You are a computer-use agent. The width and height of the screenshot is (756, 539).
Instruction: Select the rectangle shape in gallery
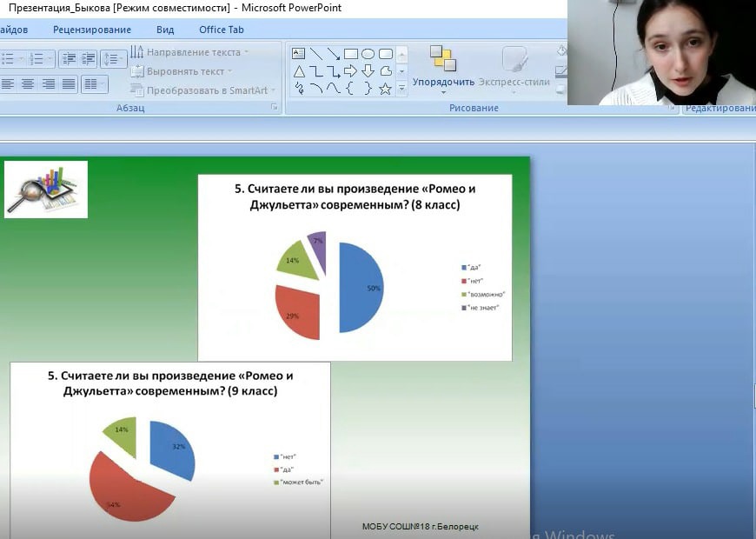(350, 54)
